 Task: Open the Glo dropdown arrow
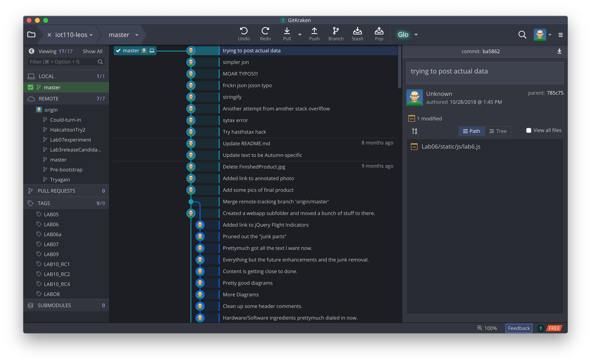416,35
